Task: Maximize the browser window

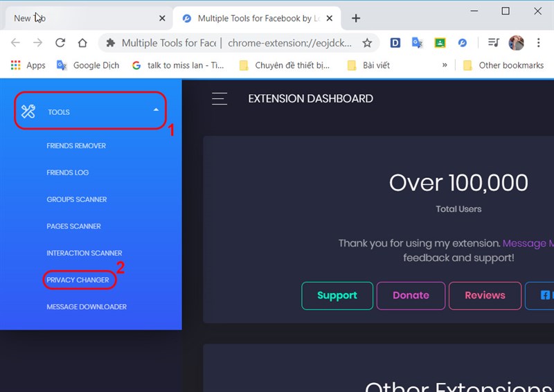Action: [506, 11]
